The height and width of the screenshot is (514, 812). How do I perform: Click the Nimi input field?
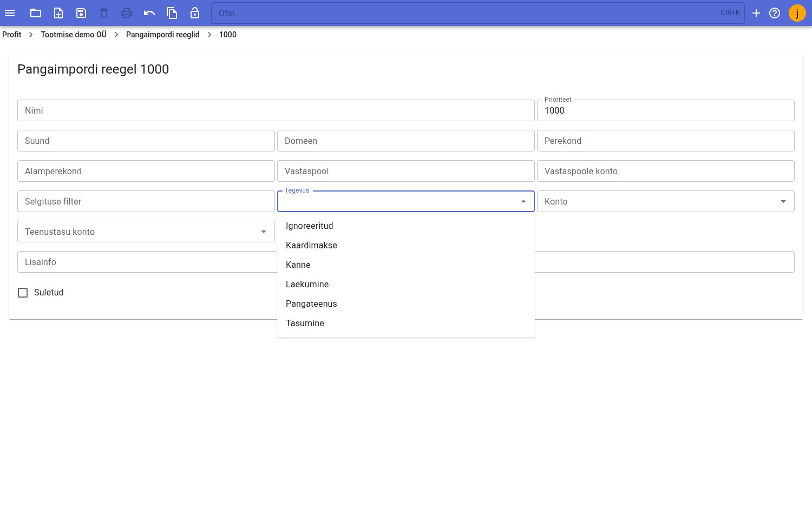[276, 110]
